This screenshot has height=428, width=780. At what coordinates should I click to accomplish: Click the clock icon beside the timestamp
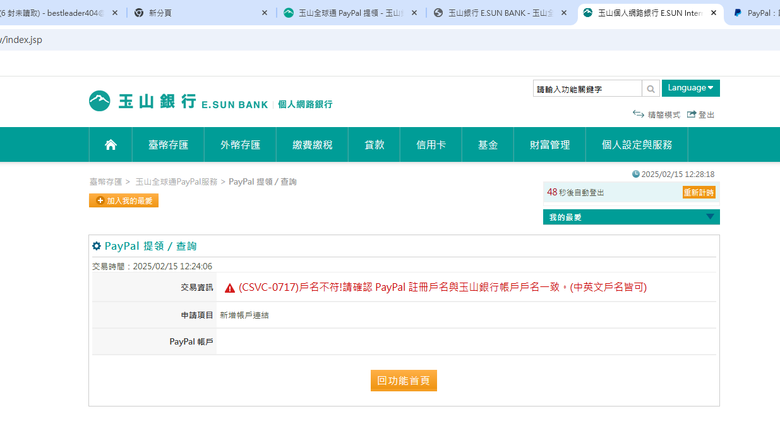pyautogui.click(x=636, y=174)
